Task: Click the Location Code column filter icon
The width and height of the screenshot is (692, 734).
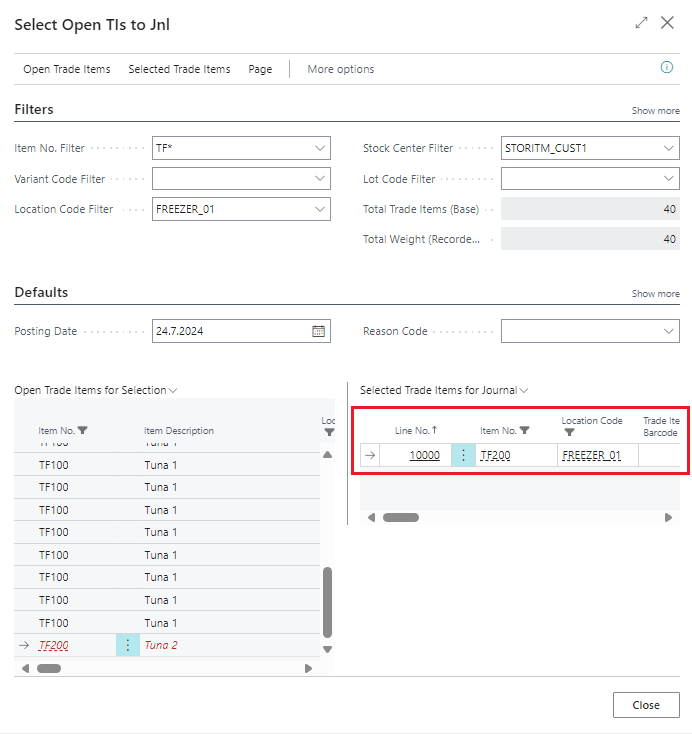Action: point(569,433)
